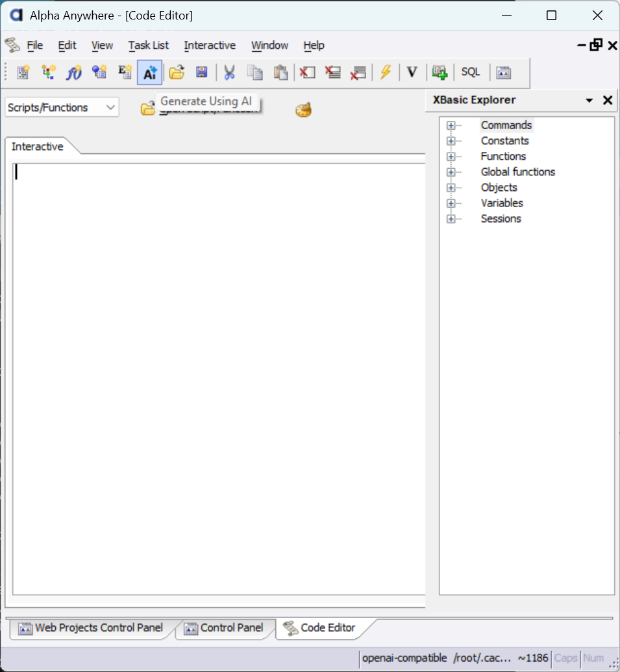Open the Scripts/Functions dropdown

click(x=62, y=108)
